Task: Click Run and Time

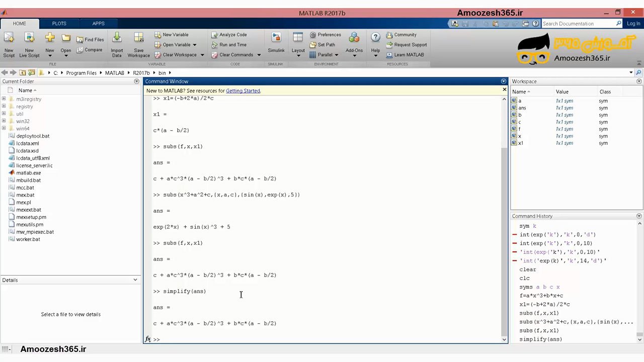Action: [x=229, y=45]
